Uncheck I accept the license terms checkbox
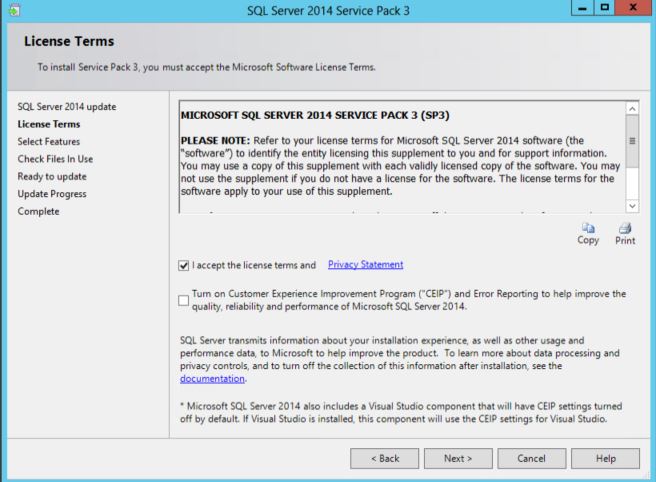 tap(183, 265)
